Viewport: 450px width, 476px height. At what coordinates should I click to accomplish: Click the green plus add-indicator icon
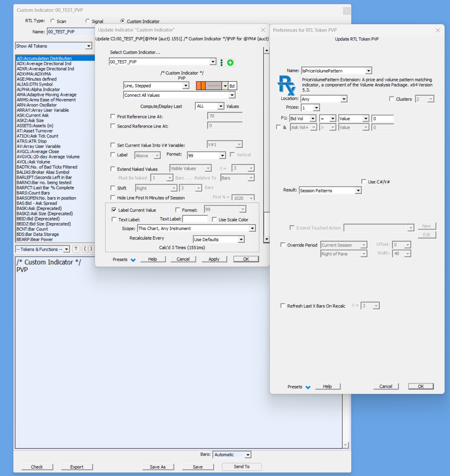(230, 63)
